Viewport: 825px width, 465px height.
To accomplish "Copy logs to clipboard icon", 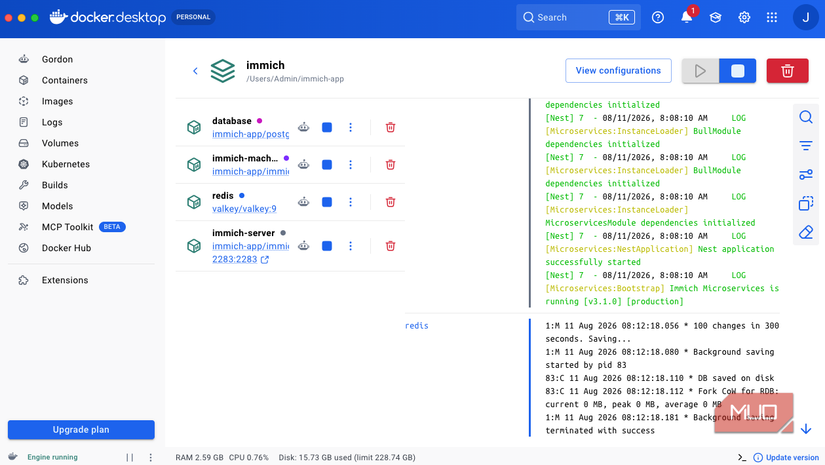I will point(806,203).
